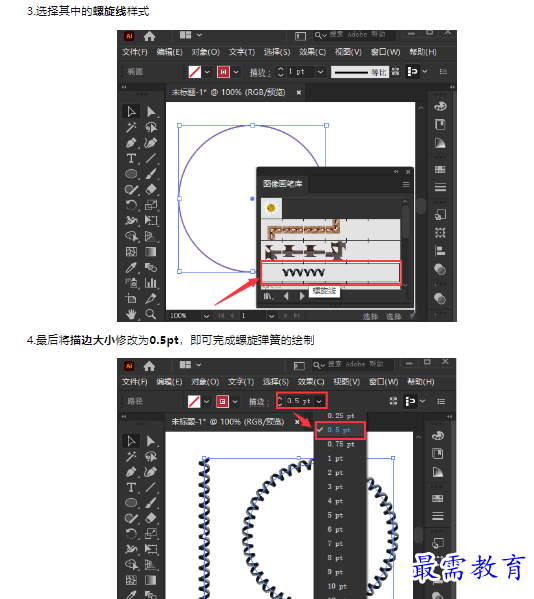Click the 描边 stroke label in step 4 screenshot
This screenshot has width=534, height=599.
(x=259, y=401)
